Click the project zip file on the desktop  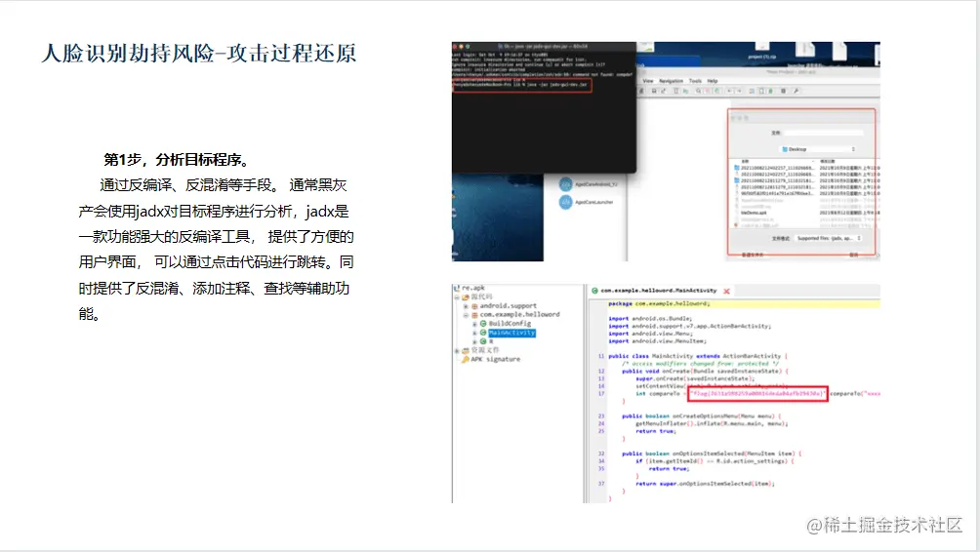(x=762, y=50)
